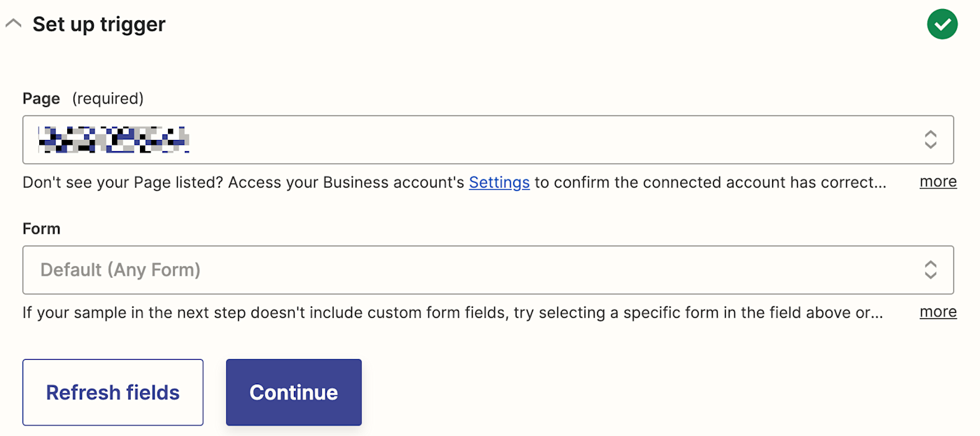Screen dimensions: 980x436
Task: Follow the Settings link
Action: (499, 183)
